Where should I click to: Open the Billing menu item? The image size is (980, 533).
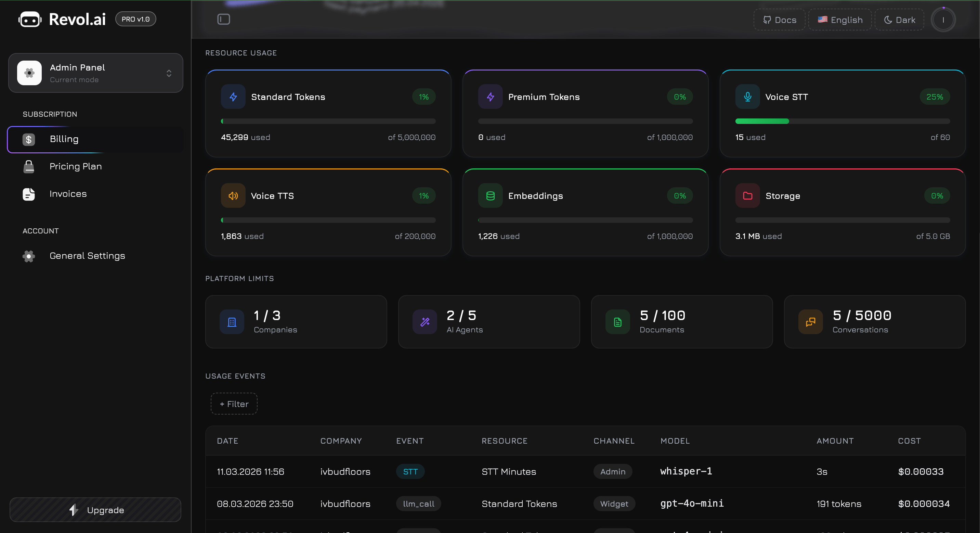pos(95,139)
